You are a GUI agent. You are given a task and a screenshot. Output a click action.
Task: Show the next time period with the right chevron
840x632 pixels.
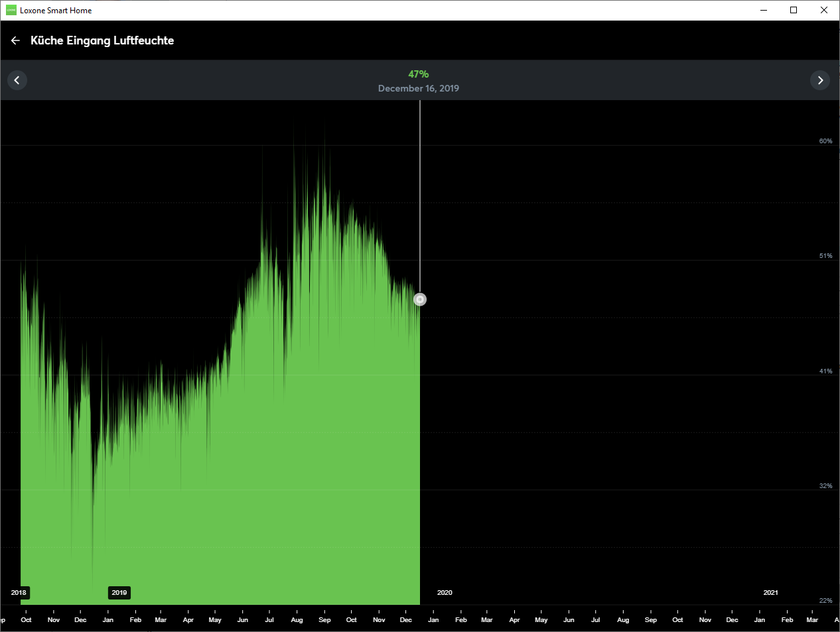[820, 80]
